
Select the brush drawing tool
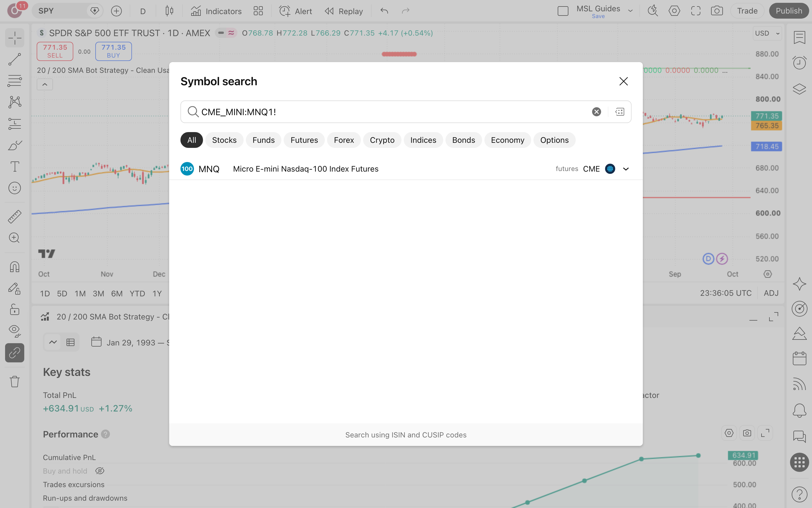tap(15, 145)
